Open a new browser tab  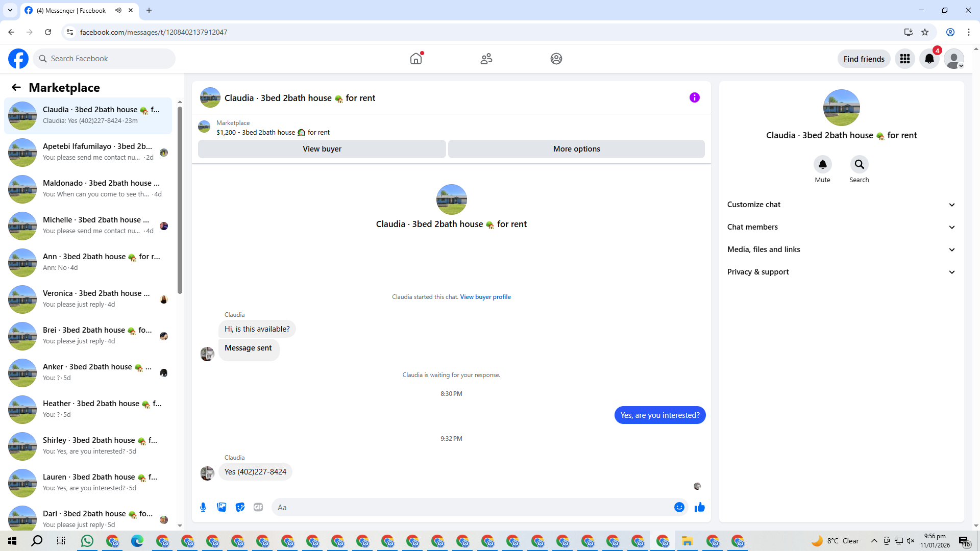click(x=149, y=10)
